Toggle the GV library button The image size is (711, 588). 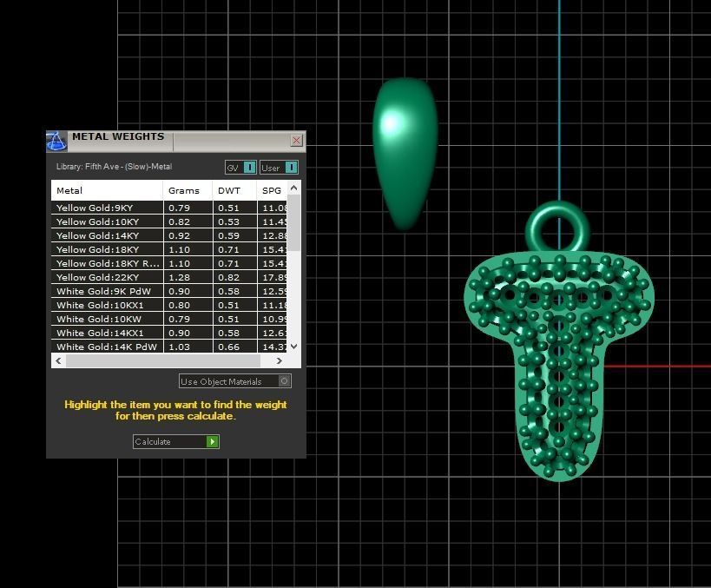pyautogui.click(x=240, y=168)
